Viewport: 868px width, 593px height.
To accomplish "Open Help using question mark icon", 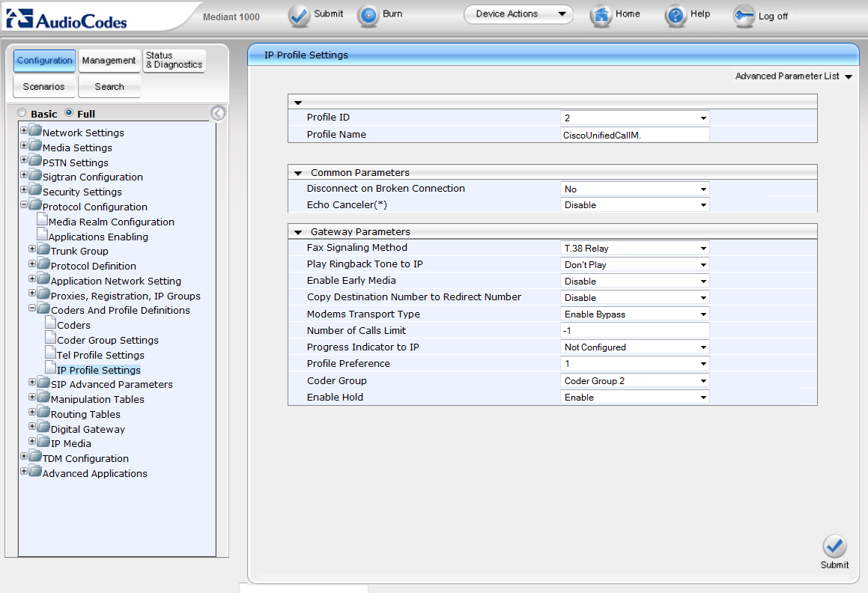I will [676, 16].
